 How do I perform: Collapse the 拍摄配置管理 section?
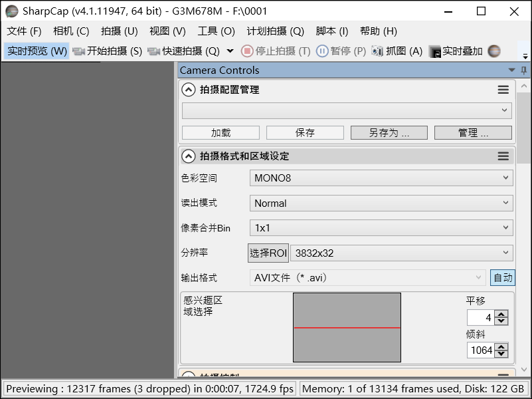pyautogui.click(x=189, y=90)
